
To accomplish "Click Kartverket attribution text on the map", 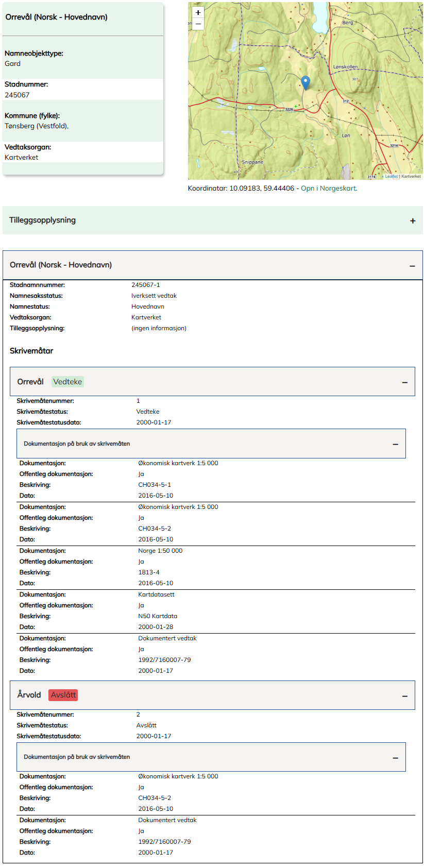I will [x=411, y=177].
